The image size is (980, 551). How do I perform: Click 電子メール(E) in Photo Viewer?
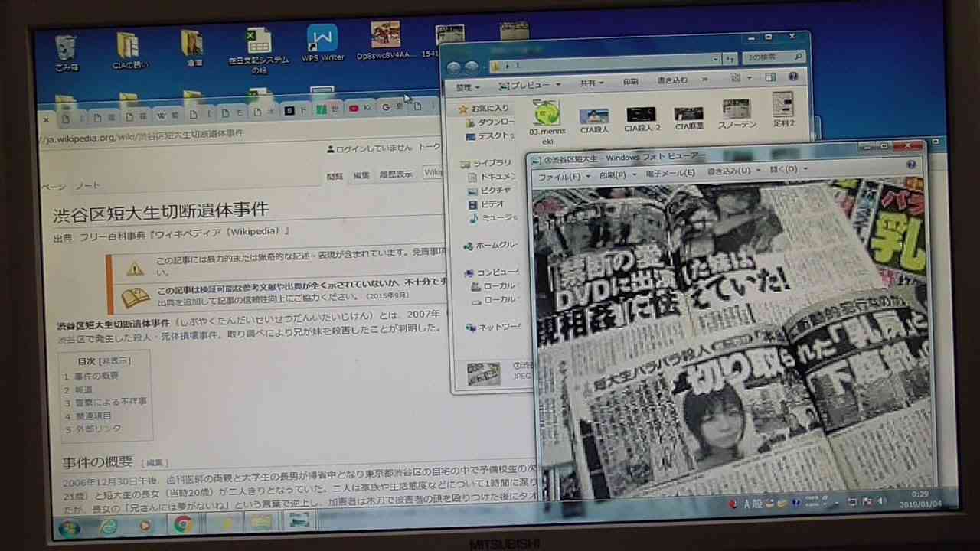pyautogui.click(x=670, y=173)
